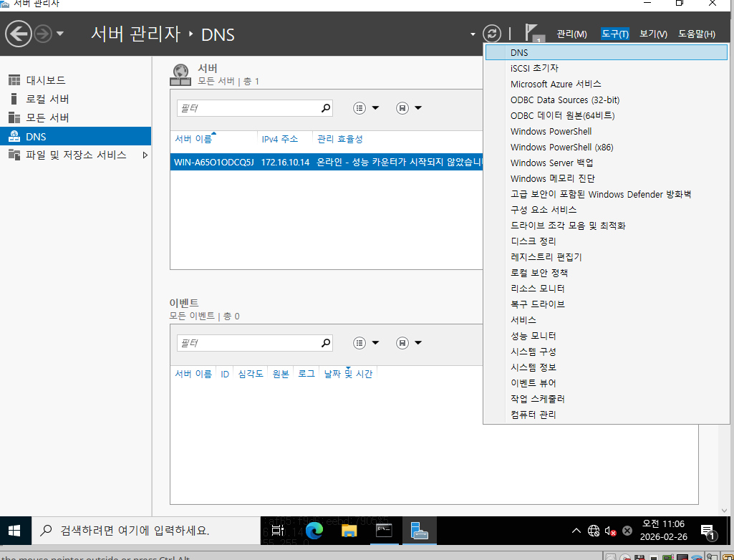This screenshot has width=734, height=560.
Task: Go back with the back arrow button
Action: pyautogui.click(x=18, y=34)
